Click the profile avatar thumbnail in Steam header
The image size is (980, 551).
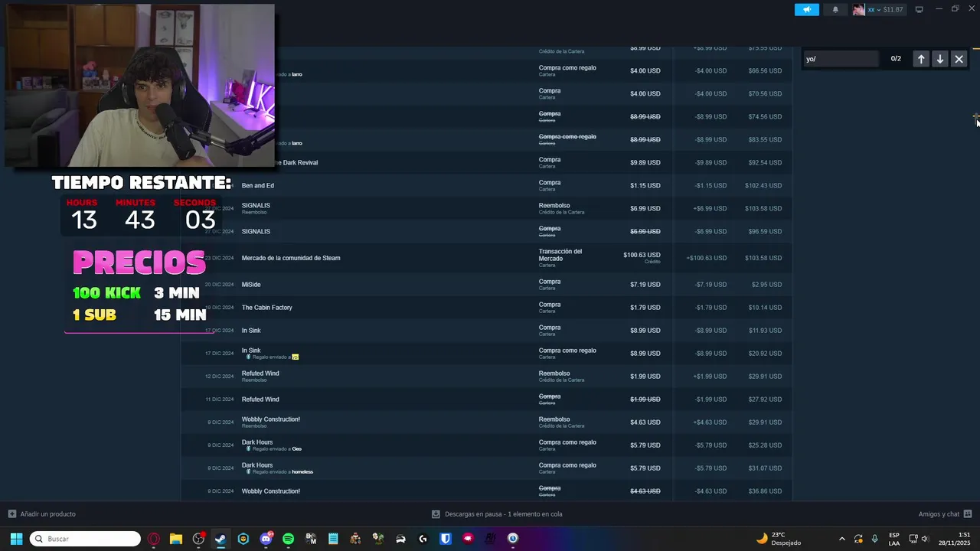[x=859, y=10]
